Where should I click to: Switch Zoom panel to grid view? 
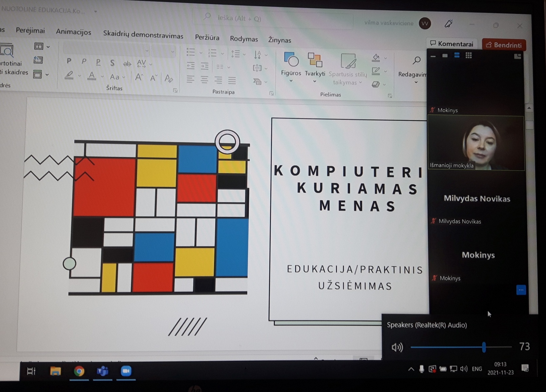click(469, 56)
